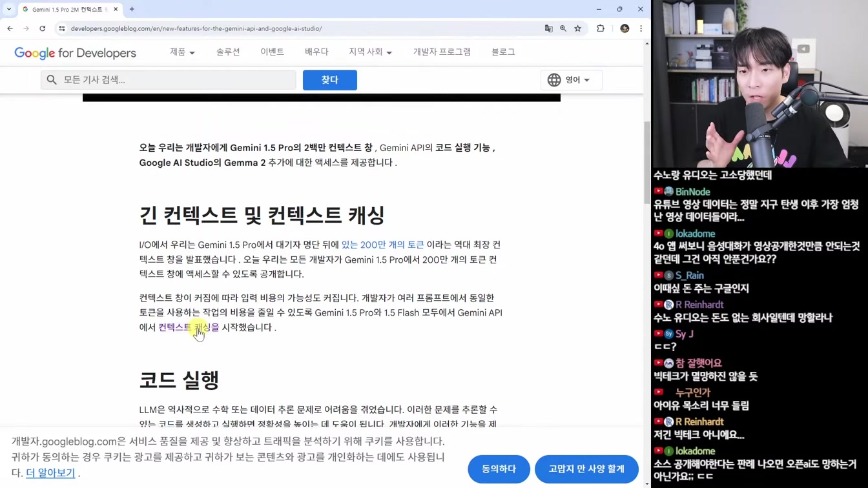Click the webcam video feed
Screen dimensions: 868x488
point(759,84)
